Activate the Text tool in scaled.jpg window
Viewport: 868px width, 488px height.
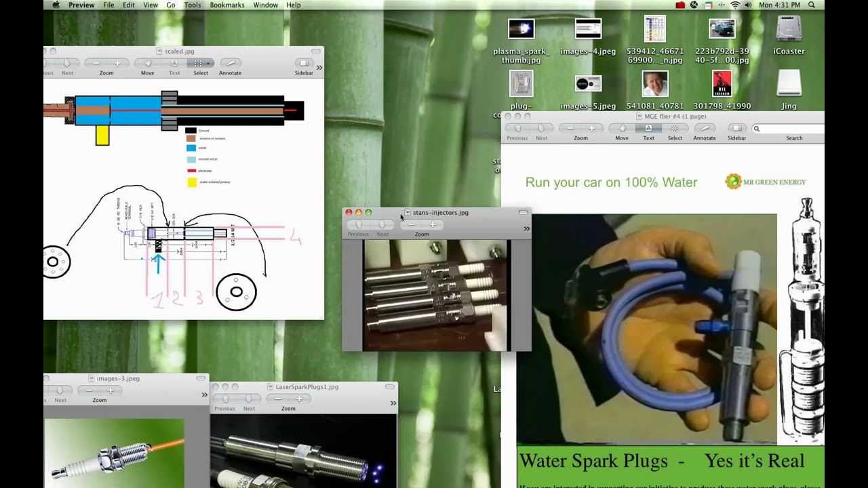(174, 63)
